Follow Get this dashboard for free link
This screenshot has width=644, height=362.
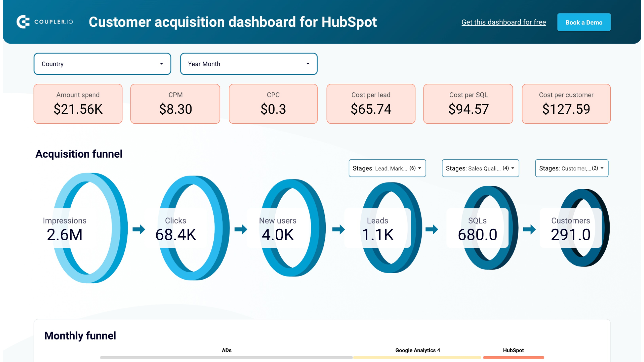(504, 22)
